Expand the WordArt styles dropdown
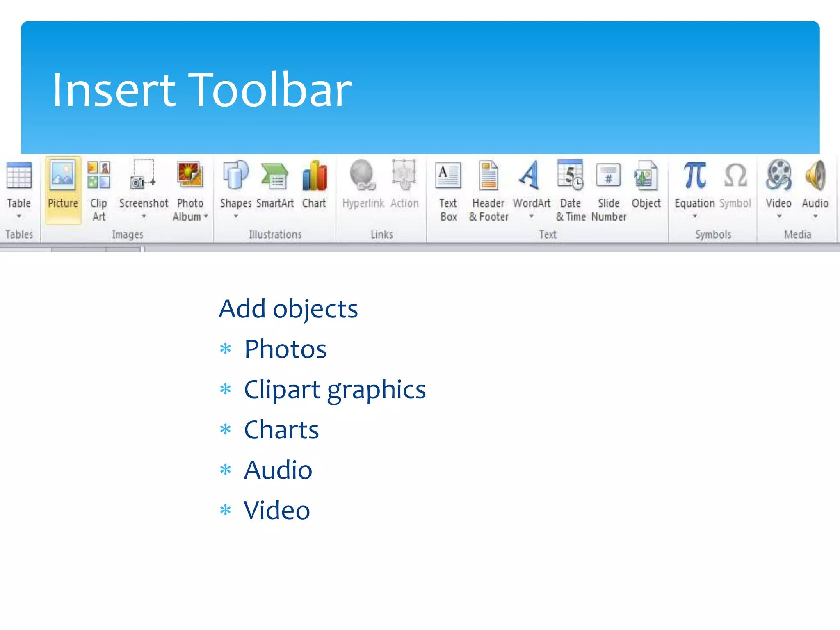Viewport: 840px width, 630px height. [x=531, y=216]
